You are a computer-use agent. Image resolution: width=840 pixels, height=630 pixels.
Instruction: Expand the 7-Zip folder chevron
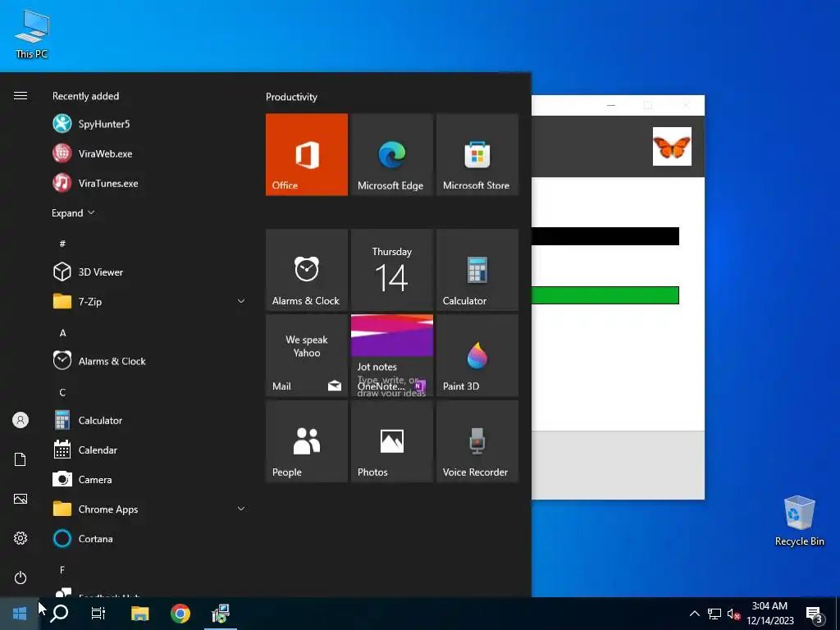tap(241, 301)
